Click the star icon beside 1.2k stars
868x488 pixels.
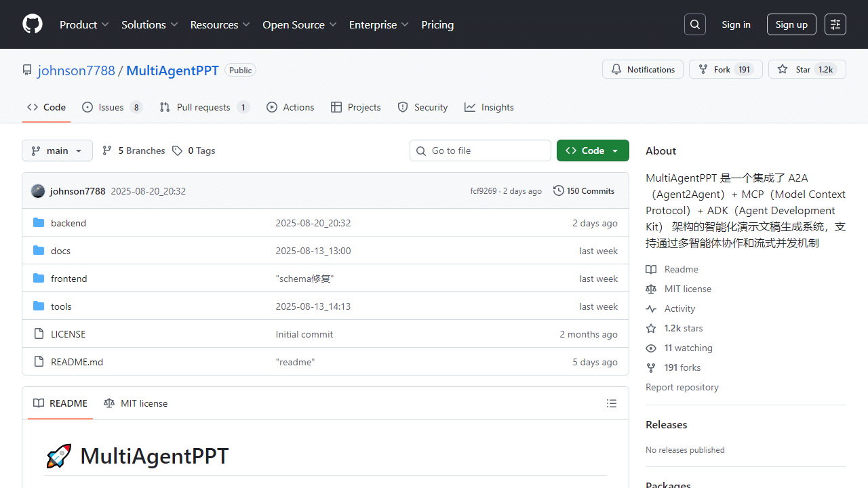coord(651,328)
